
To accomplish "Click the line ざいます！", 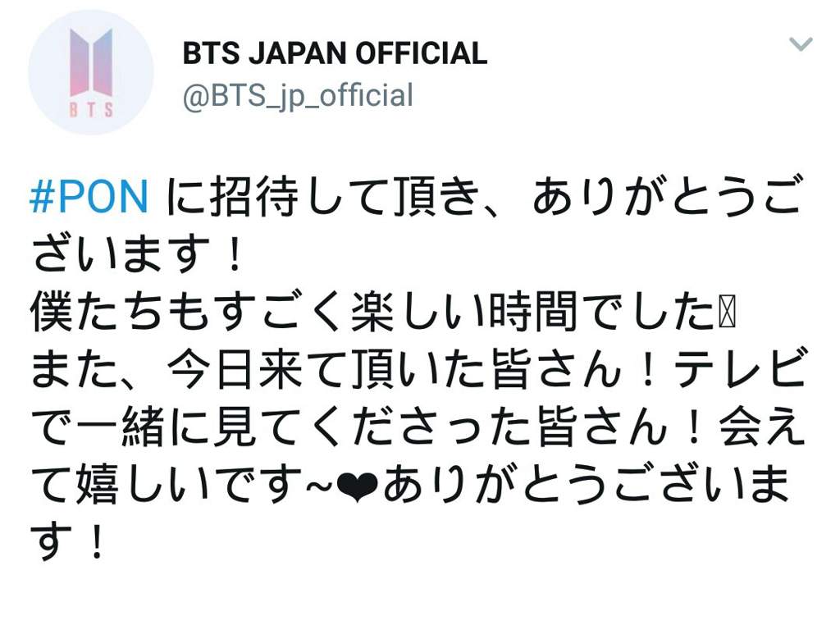I will coord(138,254).
